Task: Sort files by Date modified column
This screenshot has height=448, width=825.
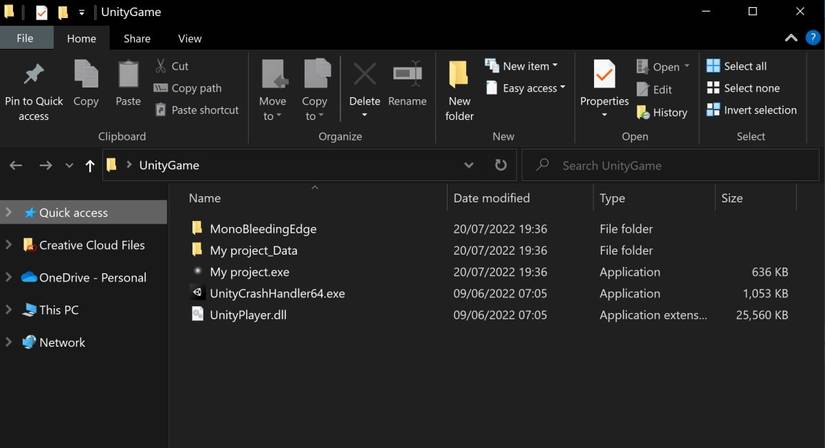Action: (492, 198)
